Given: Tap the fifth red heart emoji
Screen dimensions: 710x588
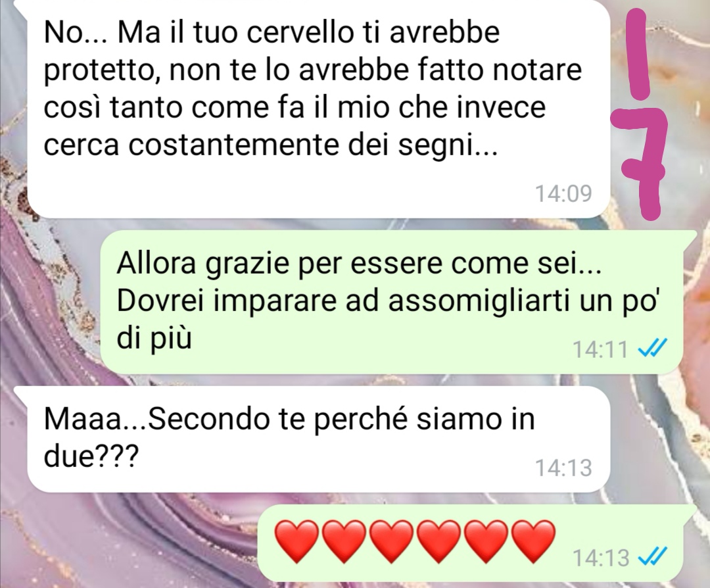Looking at the screenshot, I should click(x=486, y=542).
